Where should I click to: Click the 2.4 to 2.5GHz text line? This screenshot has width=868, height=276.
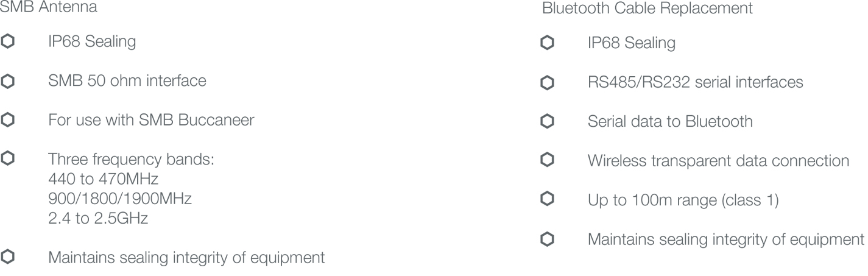(x=98, y=218)
